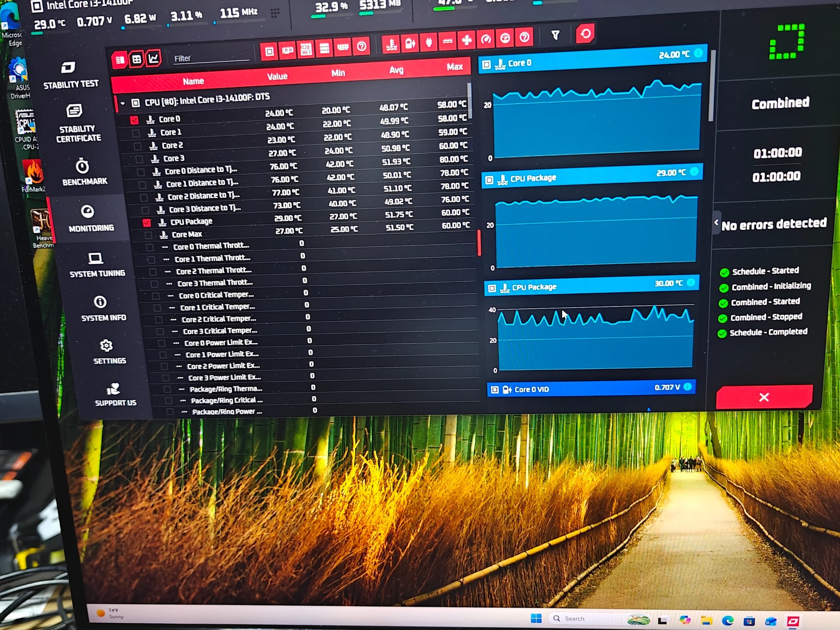Open the Settings section
This screenshot has width=840, height=630.
tap(109, 352)
